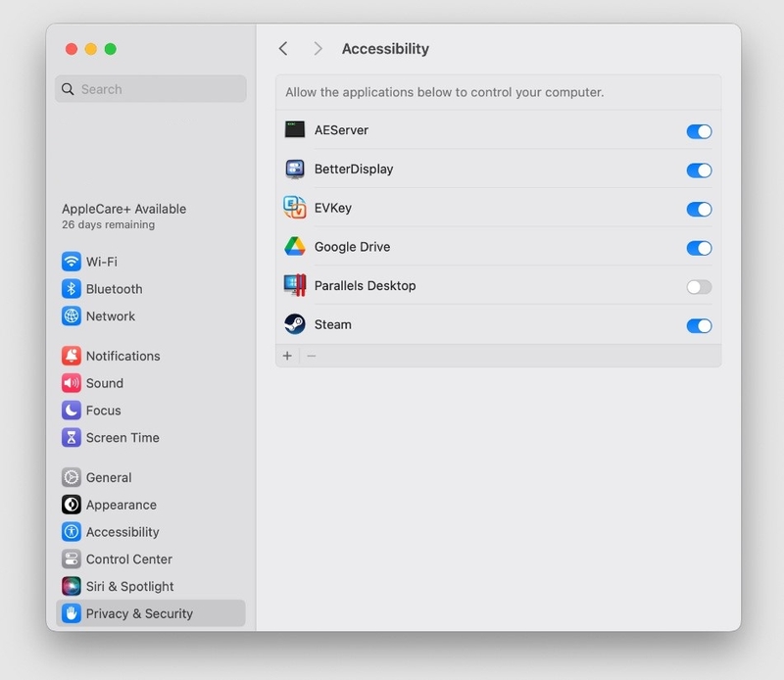Click the Notifications bell icon

point(71,356)
